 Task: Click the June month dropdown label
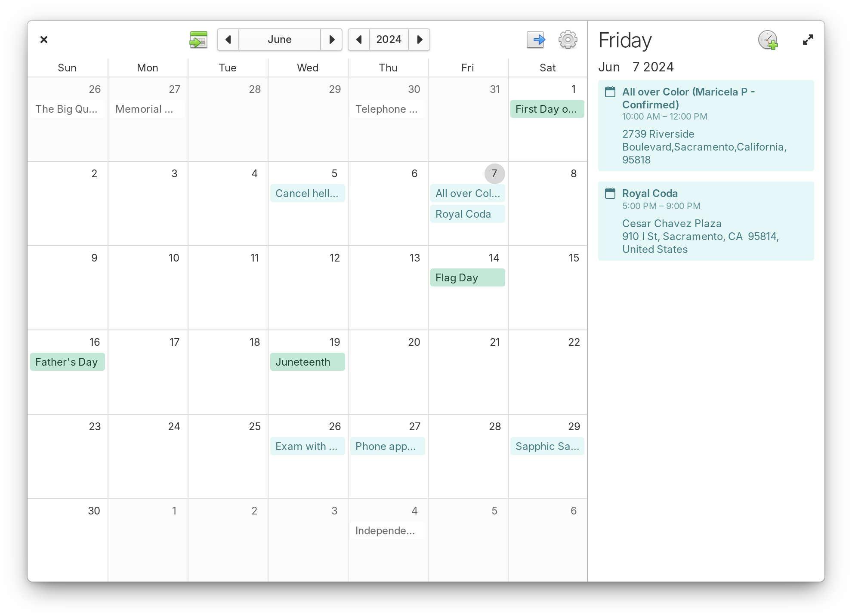click(x=279, y=40)
